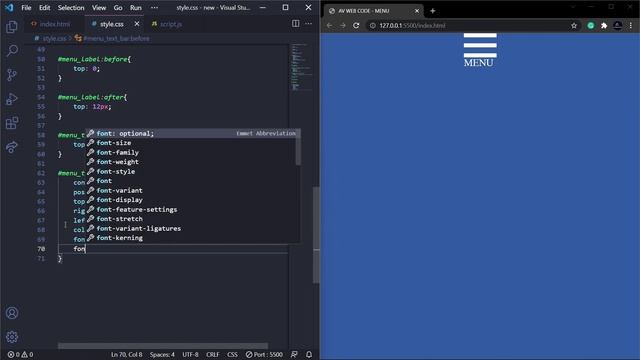Change line endings via CRLF status item
Image resolution: width=640 pixels, height=360 pixels.
[x=213, y=354]
